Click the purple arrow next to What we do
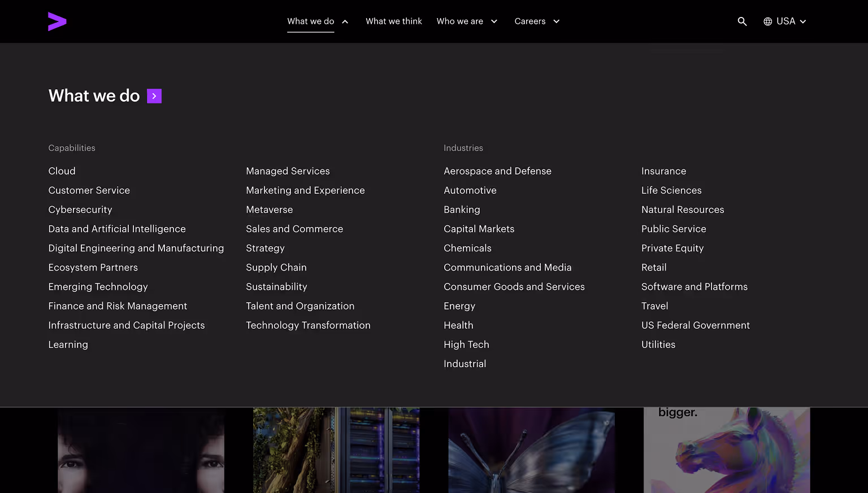The width and height of the screenshot is (868, 493). pyautogui.click(x=154, y=96)
